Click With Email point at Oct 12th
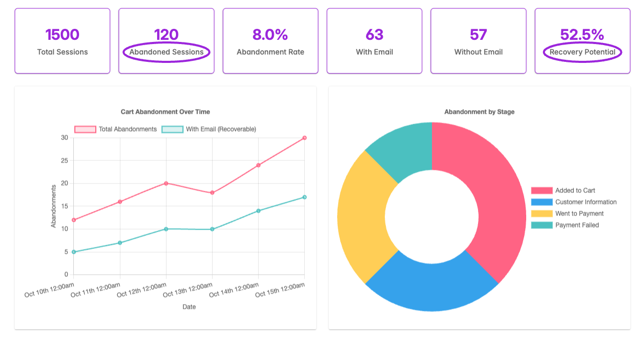Viewport: 644px width, 346px height. coord(166,229)
